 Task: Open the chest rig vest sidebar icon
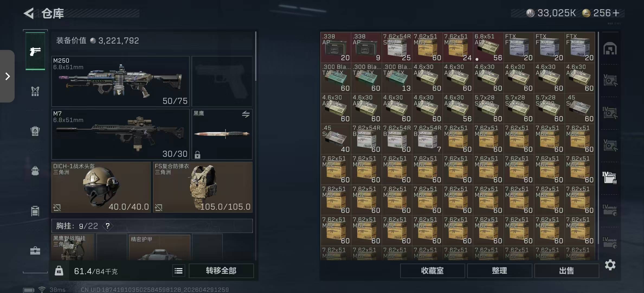35,91
